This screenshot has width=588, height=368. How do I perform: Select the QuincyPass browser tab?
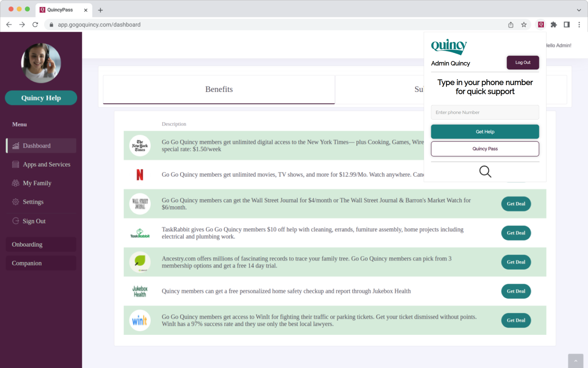tap(63, 10)
